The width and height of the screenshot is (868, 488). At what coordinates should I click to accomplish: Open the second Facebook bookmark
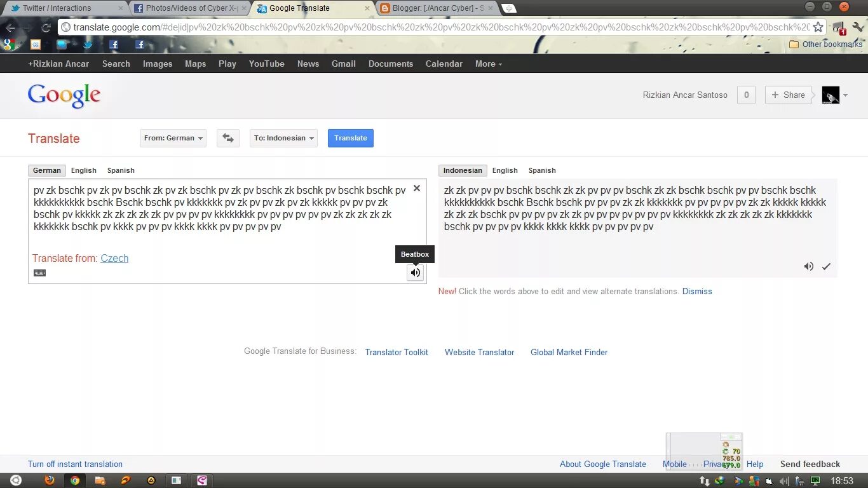pyautogui.click(x=140, y=44)
